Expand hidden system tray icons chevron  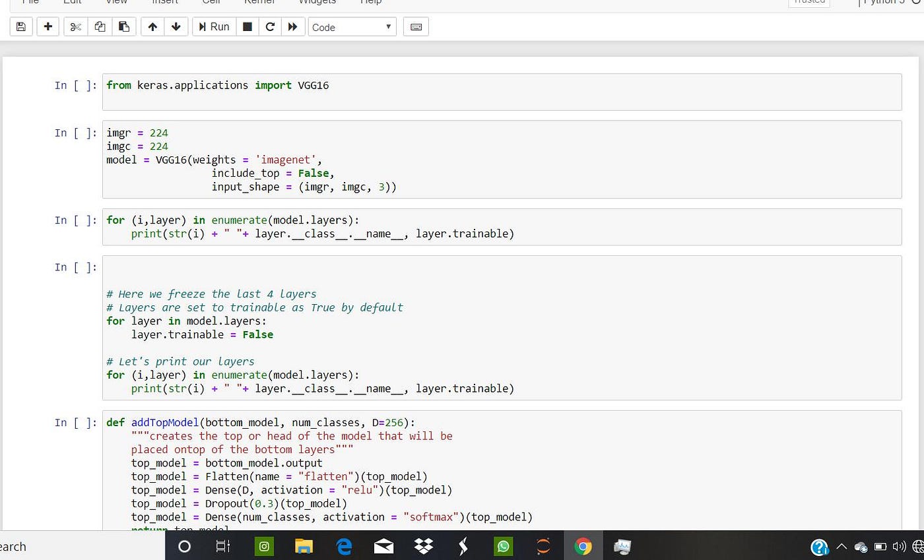point(841,547)
